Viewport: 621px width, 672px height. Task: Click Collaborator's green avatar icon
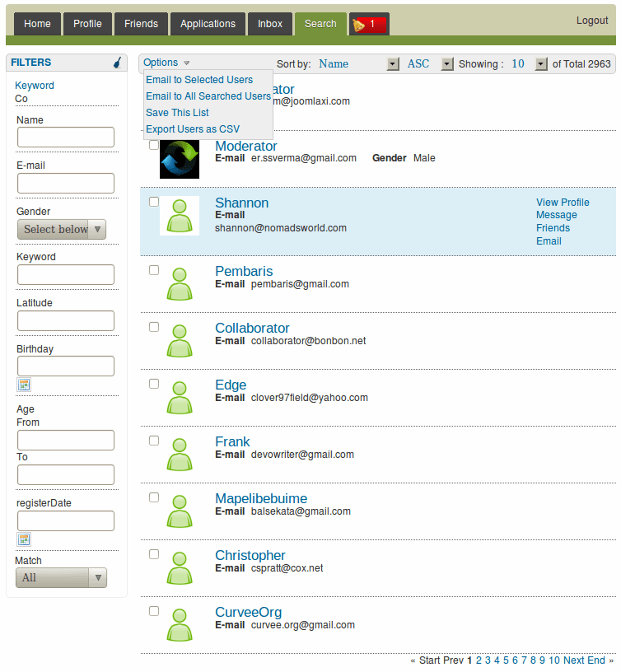180,341
